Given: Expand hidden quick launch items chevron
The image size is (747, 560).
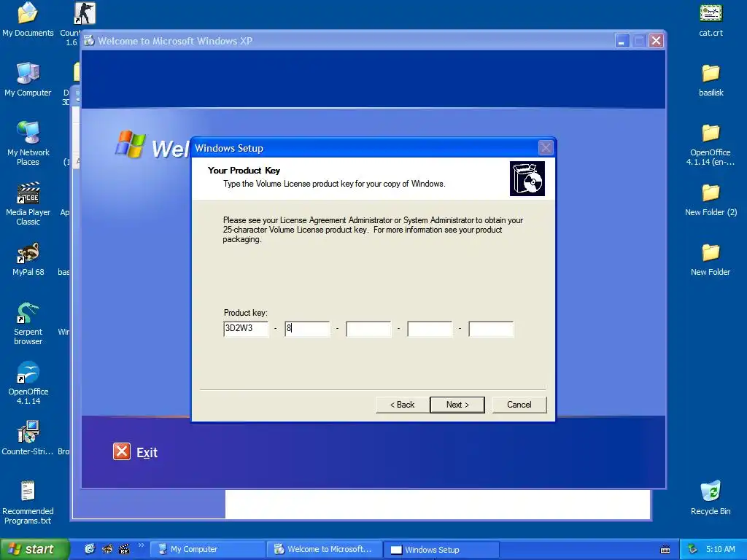Looking at the screenshot, I should coord(141,545).
